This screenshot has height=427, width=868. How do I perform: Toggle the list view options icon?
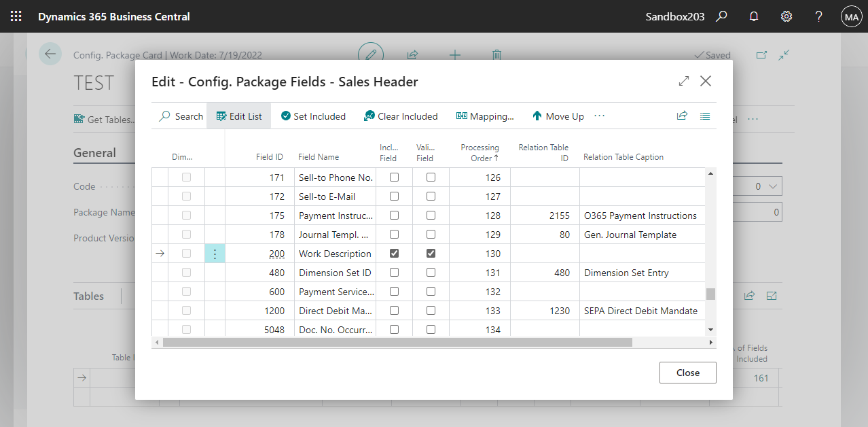[705, 116]
